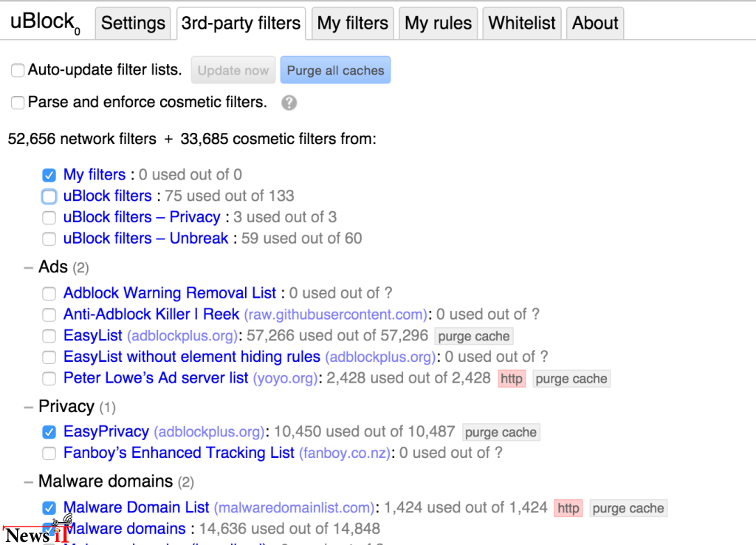Open EasyList without element hiding rules link
The width and height of the screenshot is (756, 545).
click(x=192, y=357)
